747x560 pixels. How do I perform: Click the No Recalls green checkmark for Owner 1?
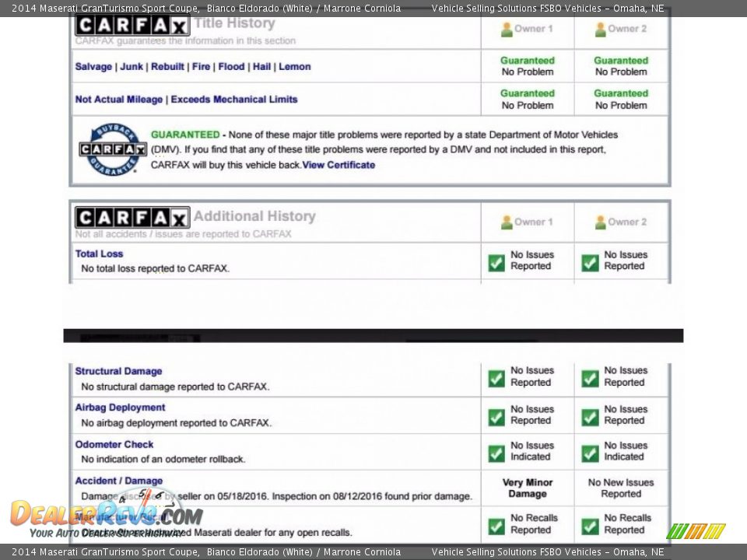tap(496, 527)
